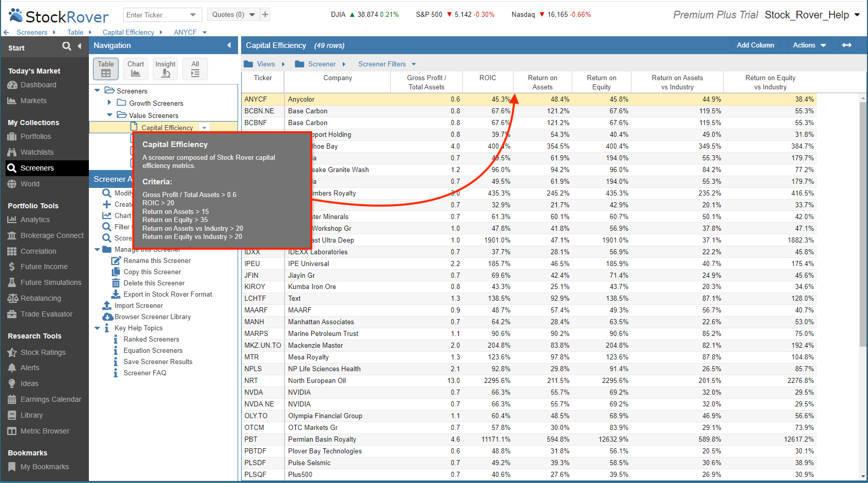Expand table width with double-arrow icon
868x483 pixels.
pyautogui.click(x=847, y=45)
